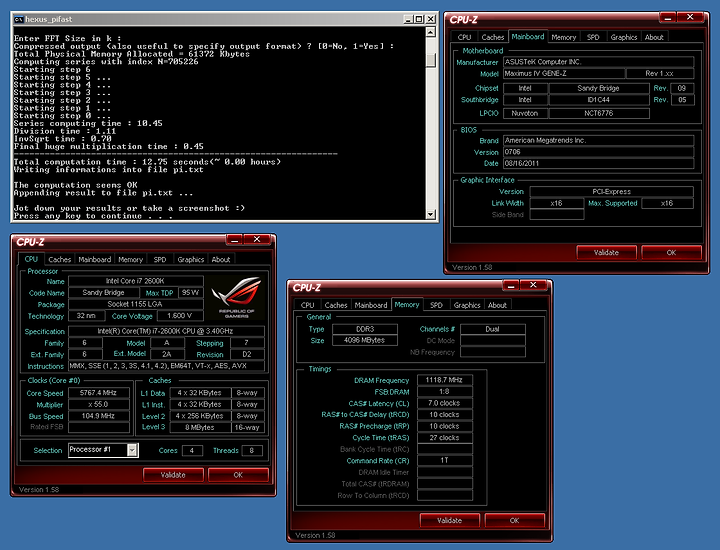Open the About tab in the CPU window

(221, 259)
